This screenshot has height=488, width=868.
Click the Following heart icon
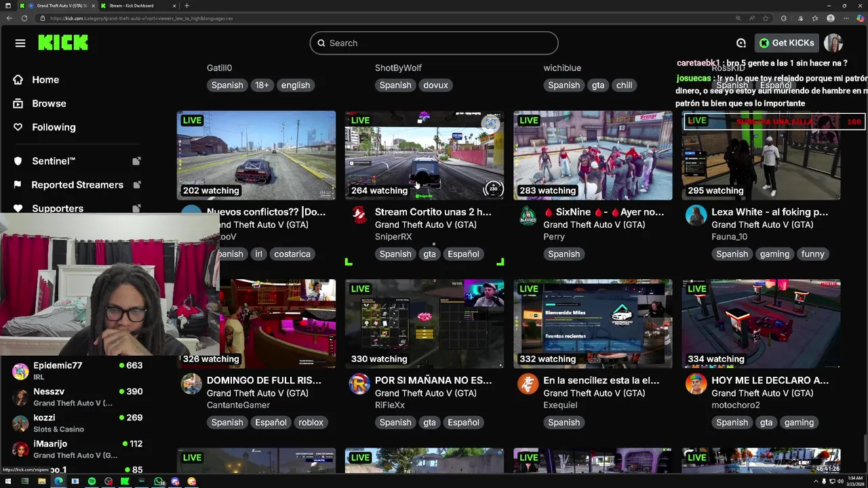18,127
